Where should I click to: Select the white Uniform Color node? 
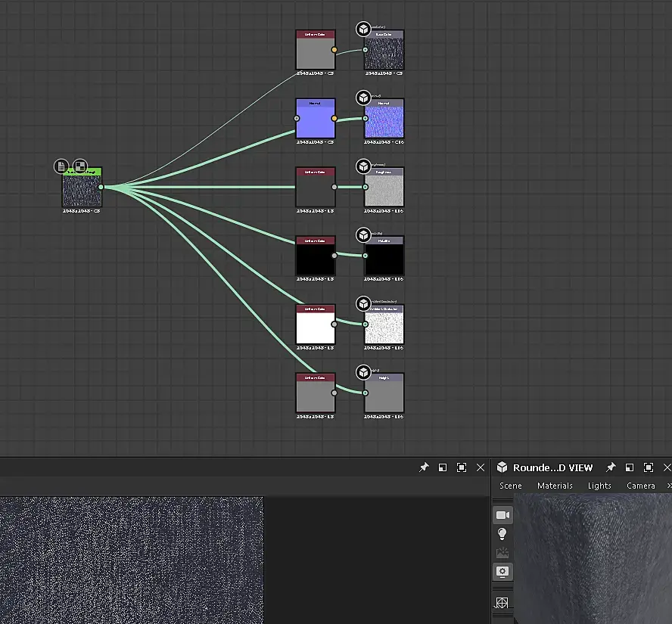(315, 328)
